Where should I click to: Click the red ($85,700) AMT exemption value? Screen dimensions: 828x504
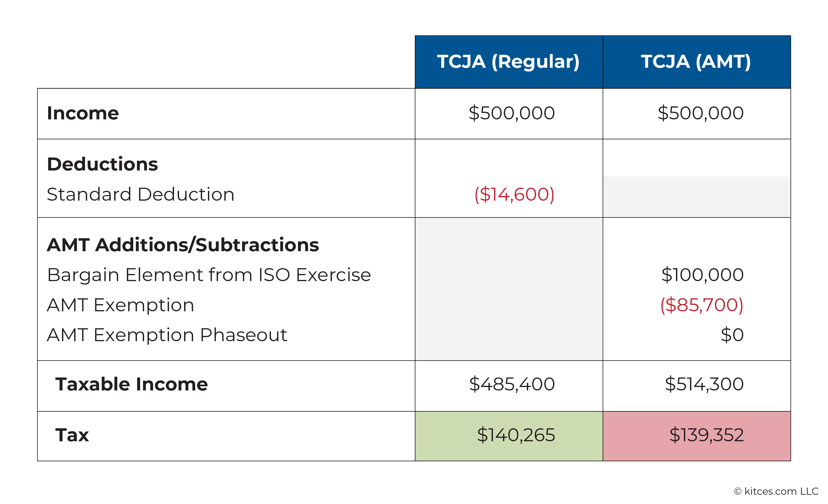(702, 305)
